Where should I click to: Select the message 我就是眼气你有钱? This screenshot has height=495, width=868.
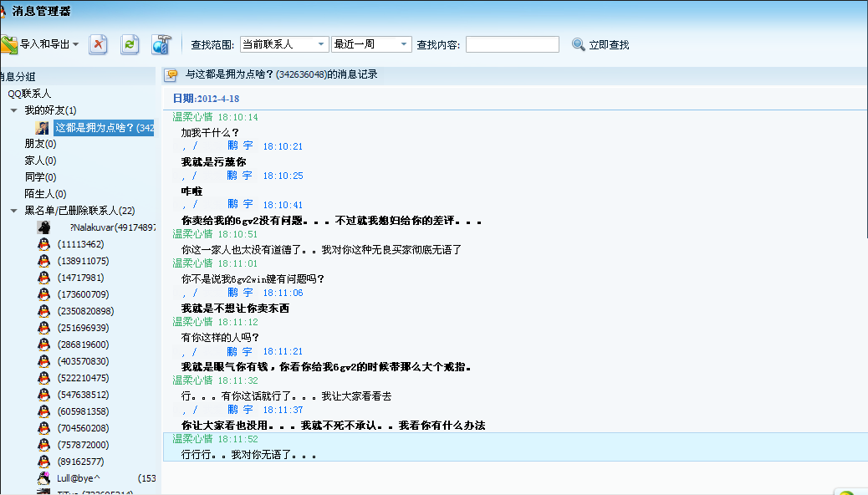tap(326, 367)
